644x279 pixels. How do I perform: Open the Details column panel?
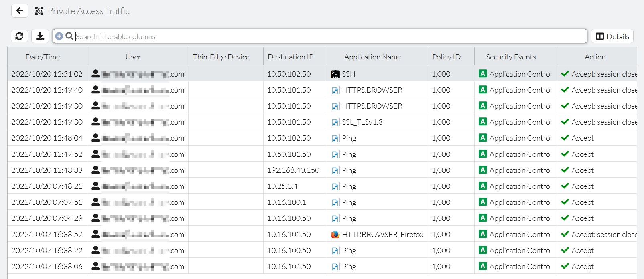click(612, 36)
